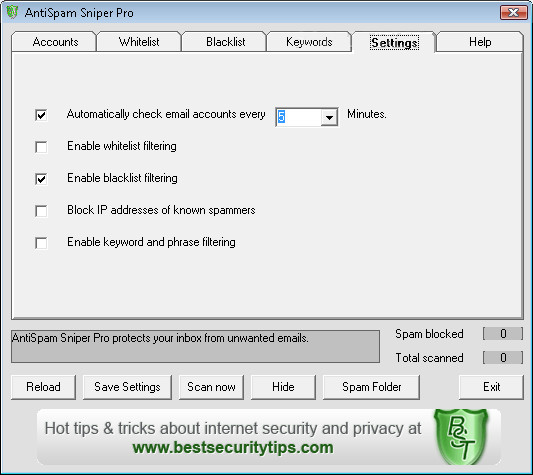Viewport: 533px width, 475px height.
Task: Uncheck automatic email account checking
Action: [x=41, y=115]
